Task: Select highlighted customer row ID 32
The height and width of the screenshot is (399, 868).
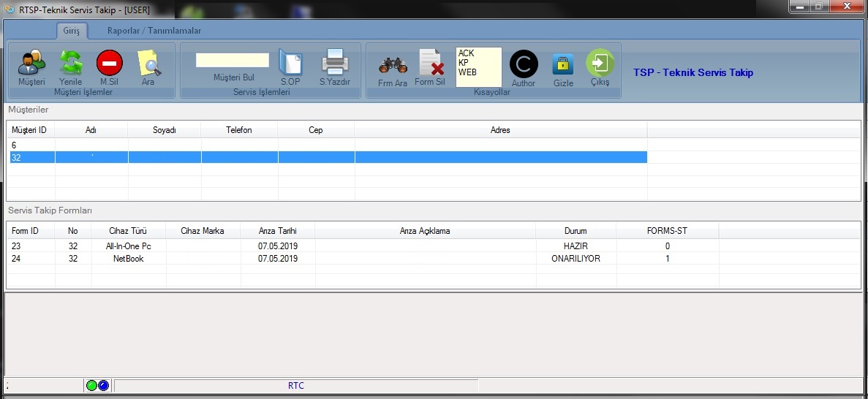Action: [329, 158]
